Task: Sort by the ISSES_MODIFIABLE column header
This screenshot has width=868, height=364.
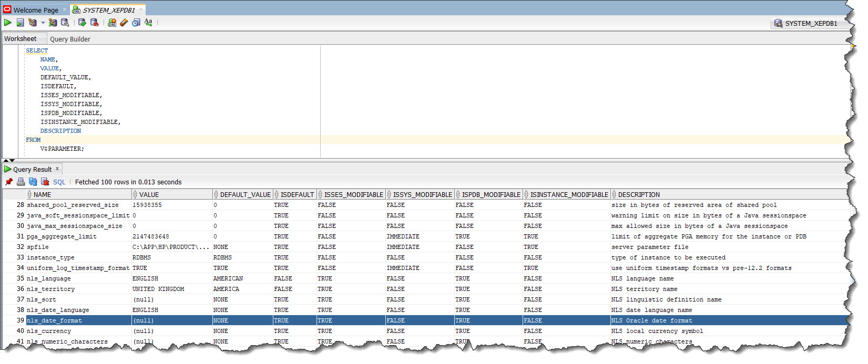Action: [x=351, y=194]
